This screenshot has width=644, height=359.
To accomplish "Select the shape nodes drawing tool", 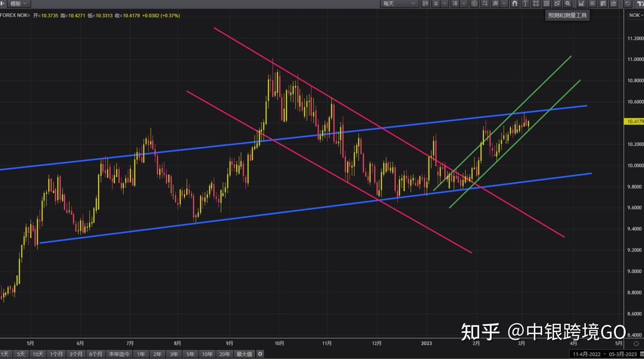I will [536, 4].
